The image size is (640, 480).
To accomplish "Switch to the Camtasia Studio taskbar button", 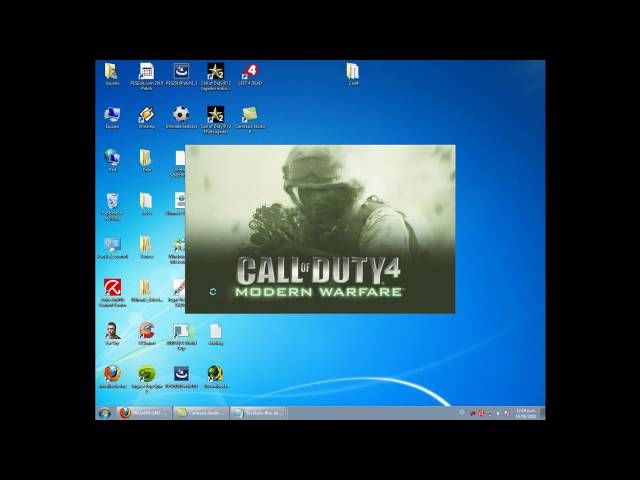I will point(201,413).
